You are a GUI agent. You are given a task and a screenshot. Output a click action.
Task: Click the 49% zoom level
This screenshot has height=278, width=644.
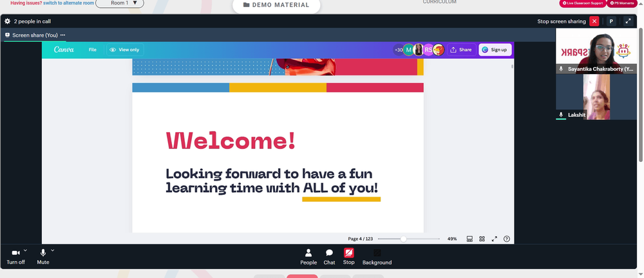coord(452,239)
